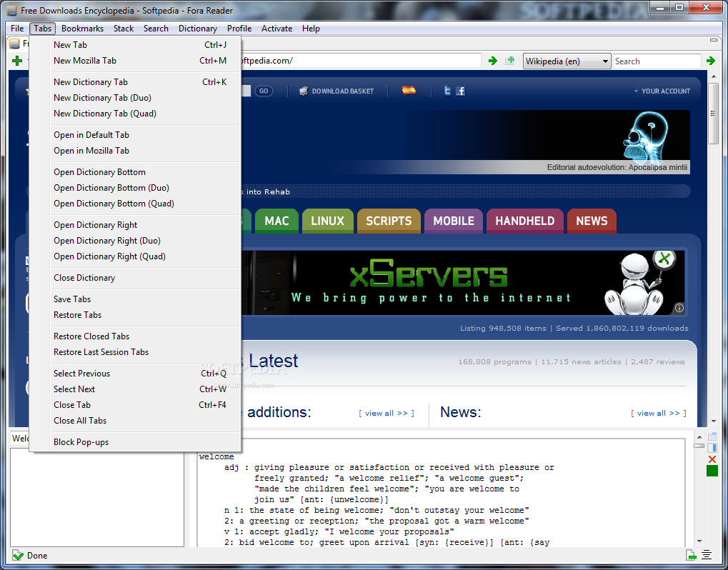This screenshot has height=570, width=728.
Task: Click the MAC category tab
Action: click(276, 221)
